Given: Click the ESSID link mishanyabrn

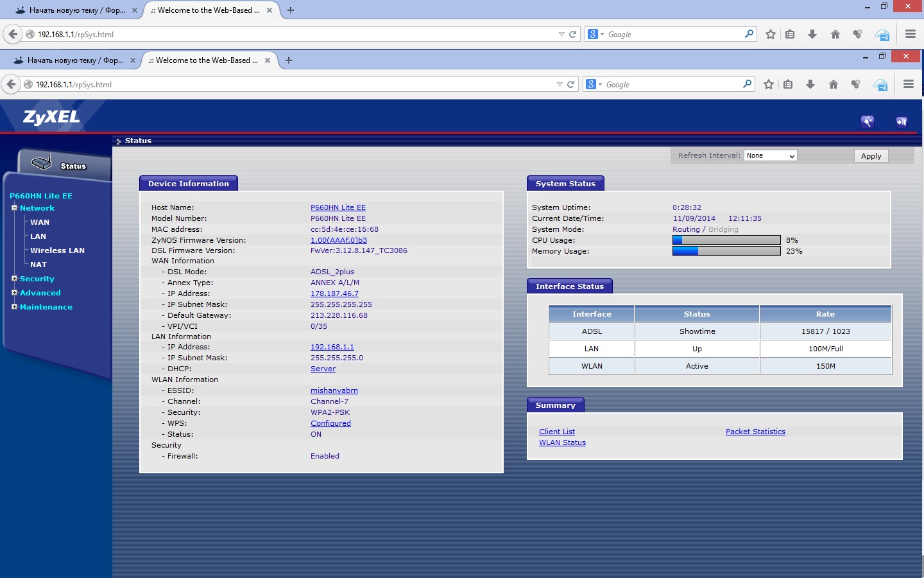Looking at the screenshot, I should pyautogui.click(x=334, y=390).
